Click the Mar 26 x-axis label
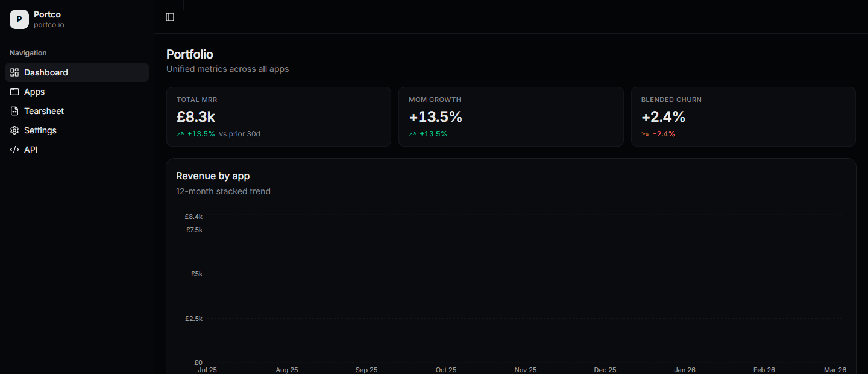This screenshot has width=868, height=374. click(835, 370)
